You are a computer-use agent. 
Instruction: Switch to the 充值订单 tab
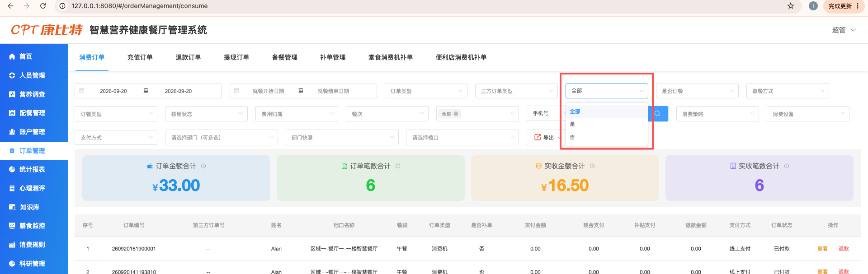coord(140,57)
